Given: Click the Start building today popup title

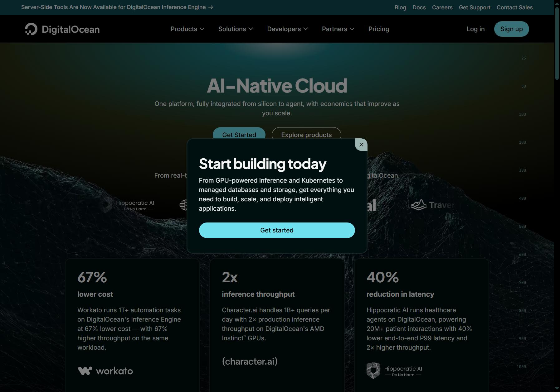Looking at the screenshot, I should [263, 164].
